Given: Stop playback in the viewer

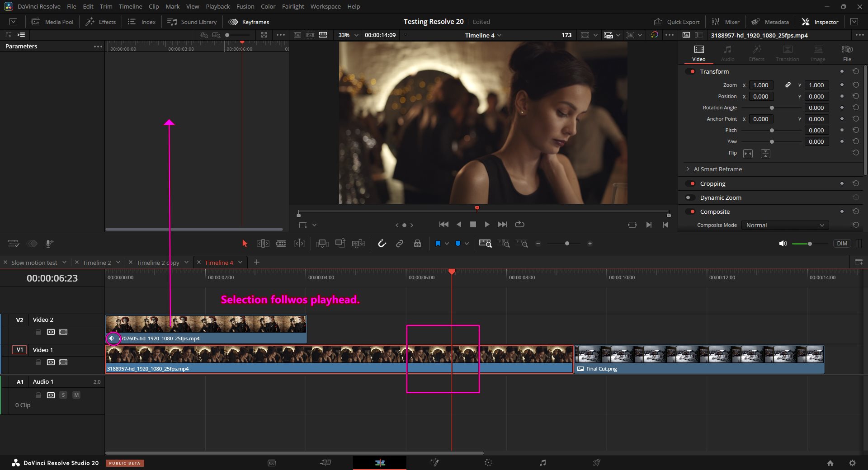Looking at the screenshot, I should [473, 224].
